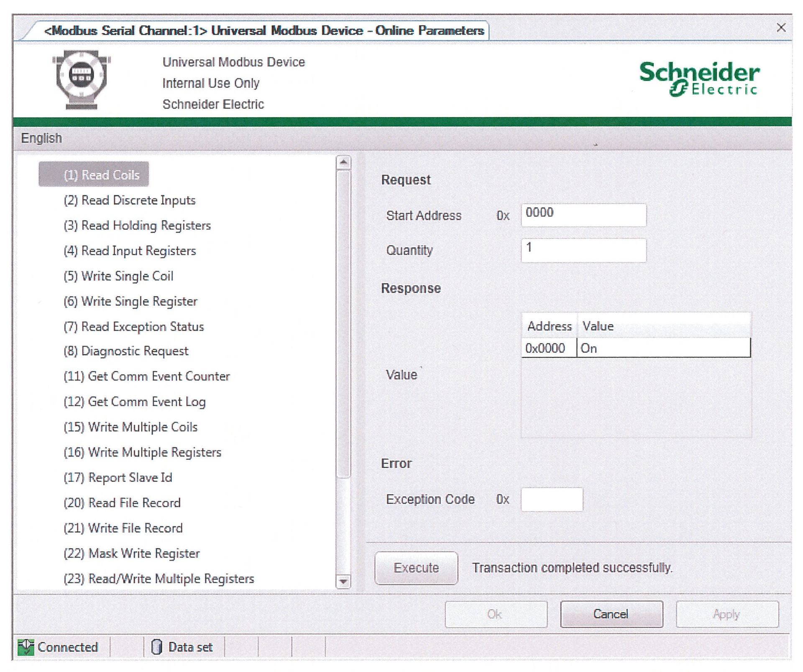Click the Start Address input field
Image resolution: width=803 pixels, height=672 pixels.
pos(583,214)
